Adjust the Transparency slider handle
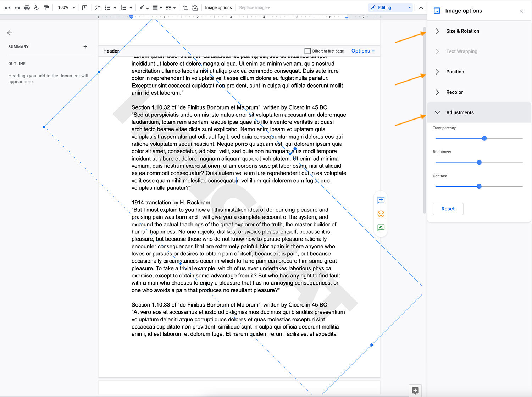The width and height of the screenshot is (532, 397). click(x=484, y=138)
